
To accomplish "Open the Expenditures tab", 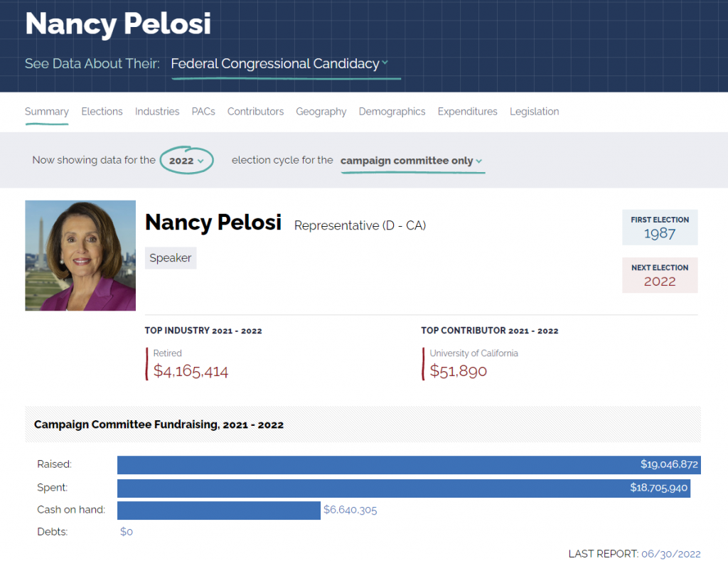I will click(467, 112).
